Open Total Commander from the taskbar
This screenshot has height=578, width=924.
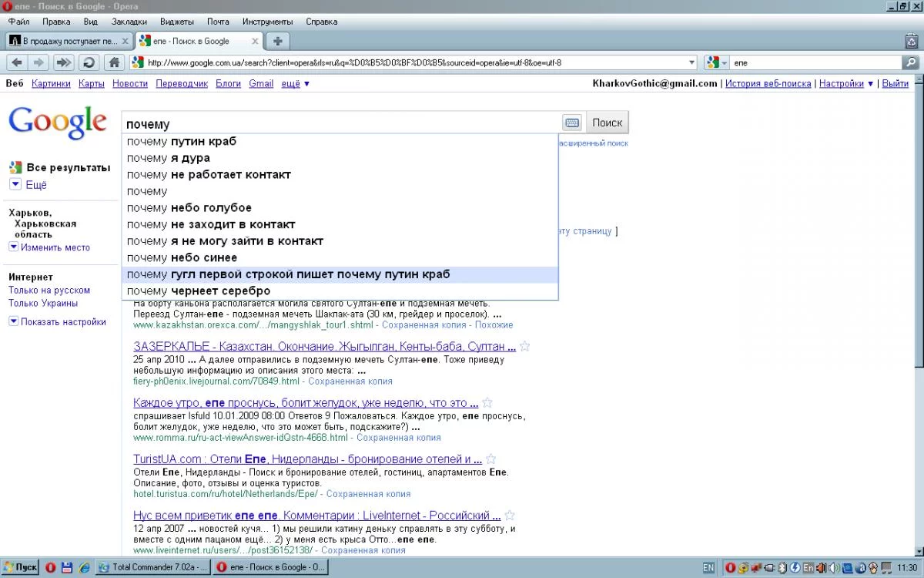(153, 567)
